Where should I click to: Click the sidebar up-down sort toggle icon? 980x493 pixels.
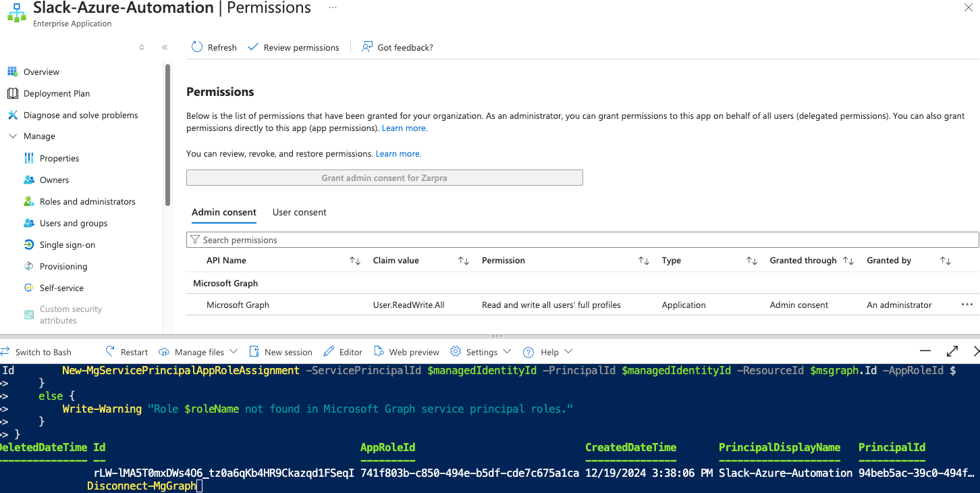pos(142,47)
